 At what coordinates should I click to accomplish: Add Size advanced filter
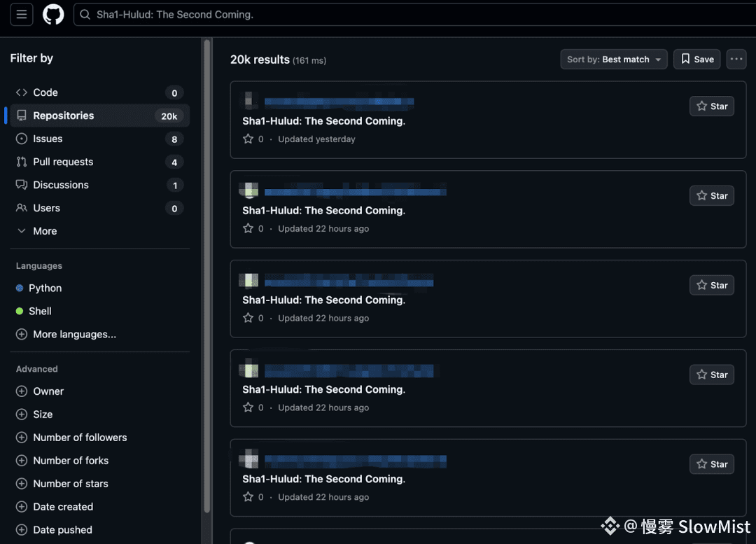pyautogui.click(x=34, y=414)
